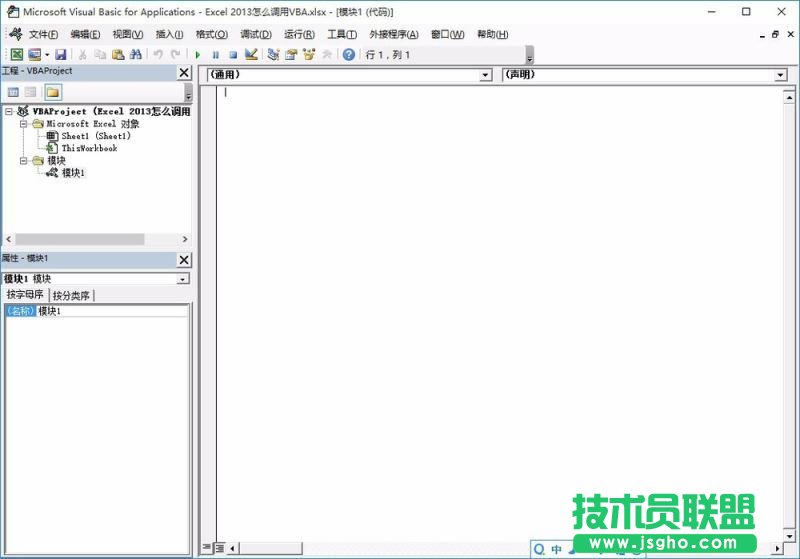
Task: Click the Find binoculars icon
Action: (136, 54)
